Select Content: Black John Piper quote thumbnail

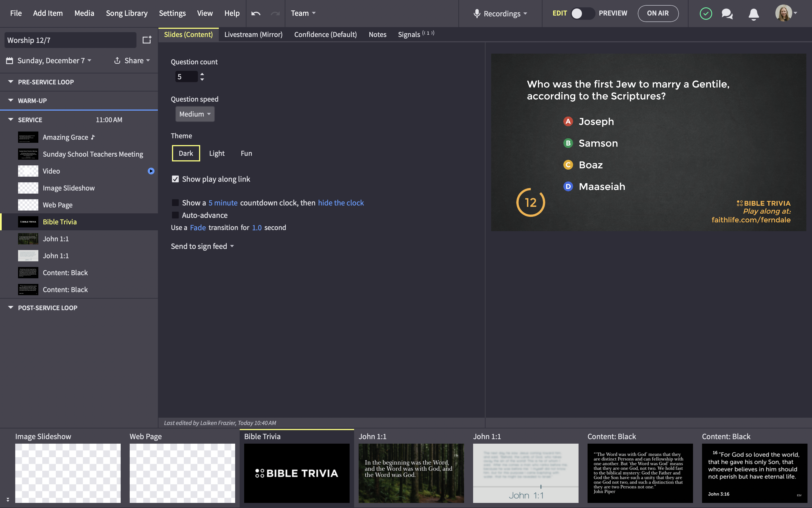(640, 473)
